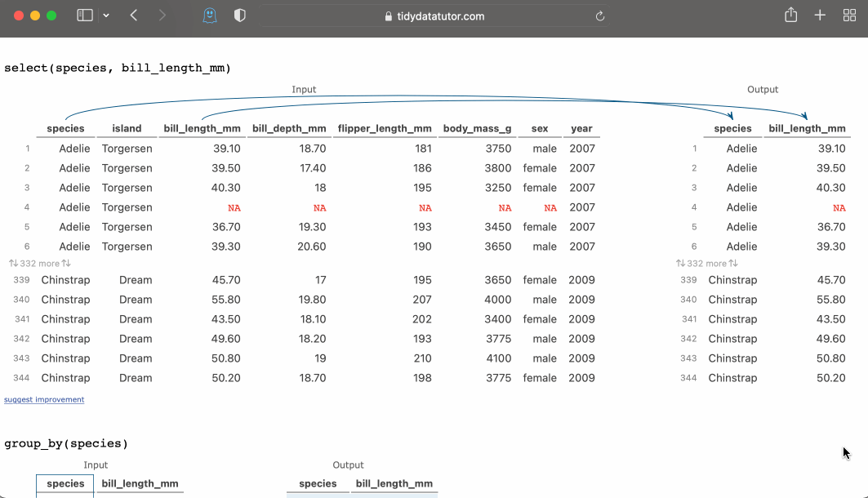The image size is (868, 498).
Task: Reload the page with refresh icon
Action: pyautogui.click(x=600, y=16)
